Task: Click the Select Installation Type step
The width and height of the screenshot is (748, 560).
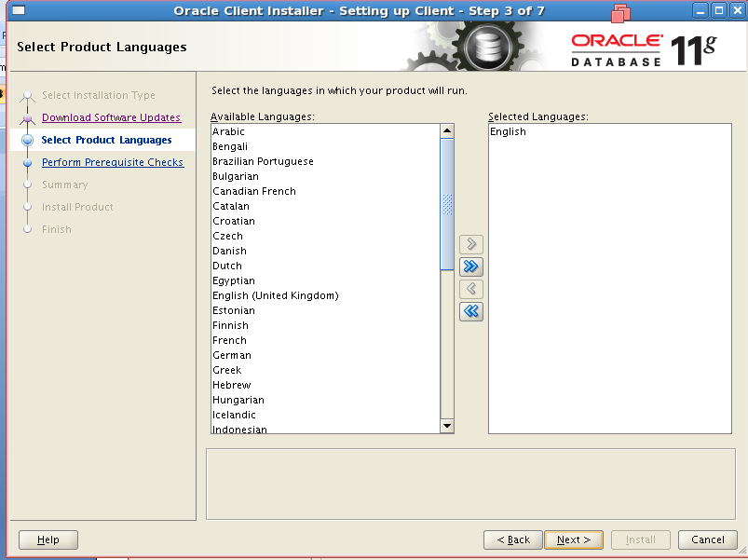Action: 98,95
